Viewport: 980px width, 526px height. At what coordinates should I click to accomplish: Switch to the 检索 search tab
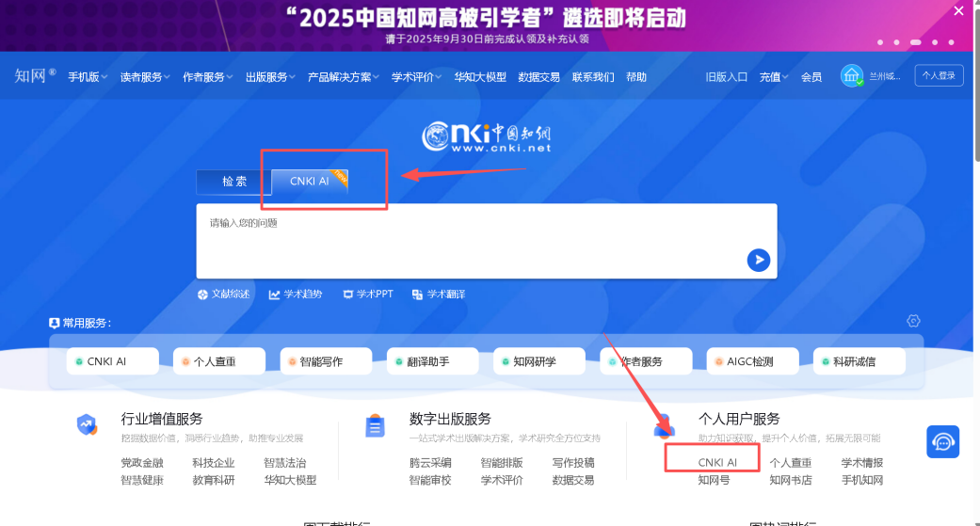(x=233, y=182)
